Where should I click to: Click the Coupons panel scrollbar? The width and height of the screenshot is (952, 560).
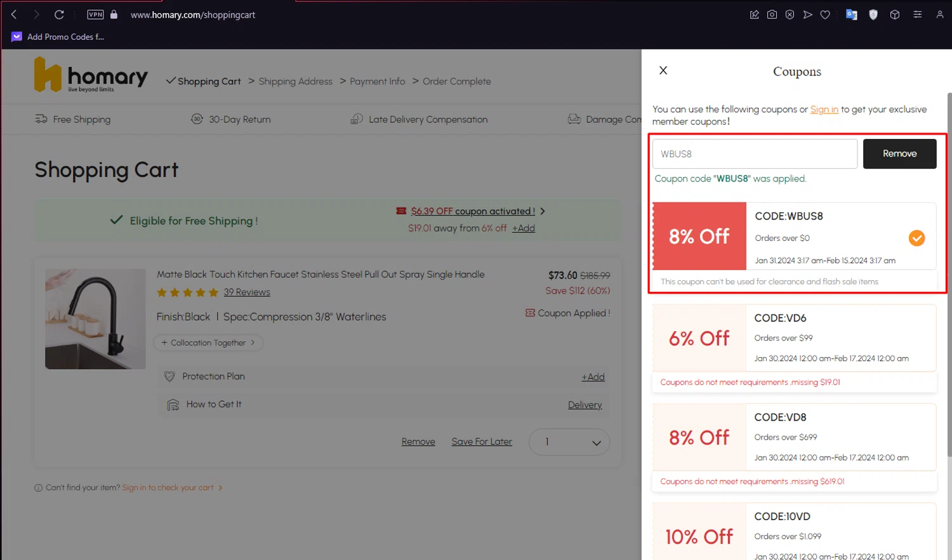[x=949, y=274]
